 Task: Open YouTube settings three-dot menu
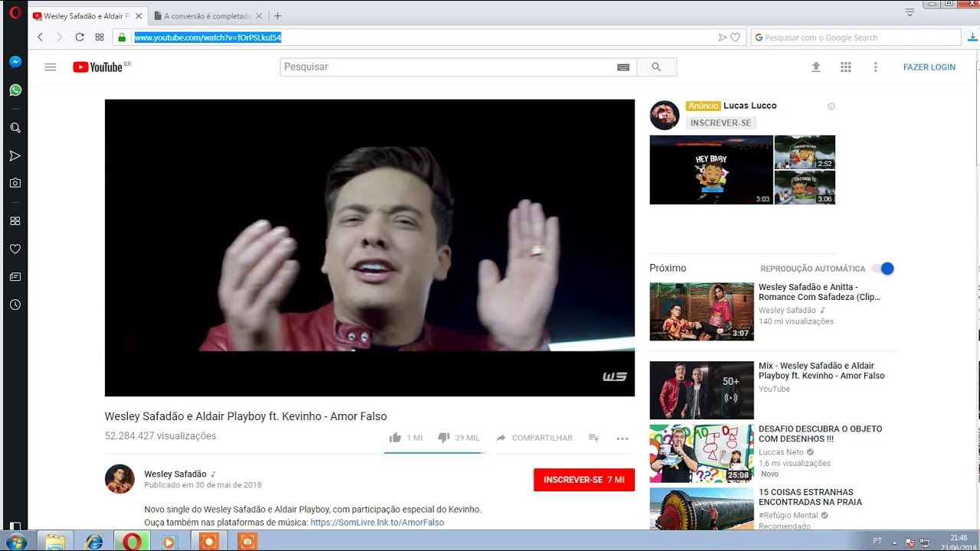click(x=876, y=67)
